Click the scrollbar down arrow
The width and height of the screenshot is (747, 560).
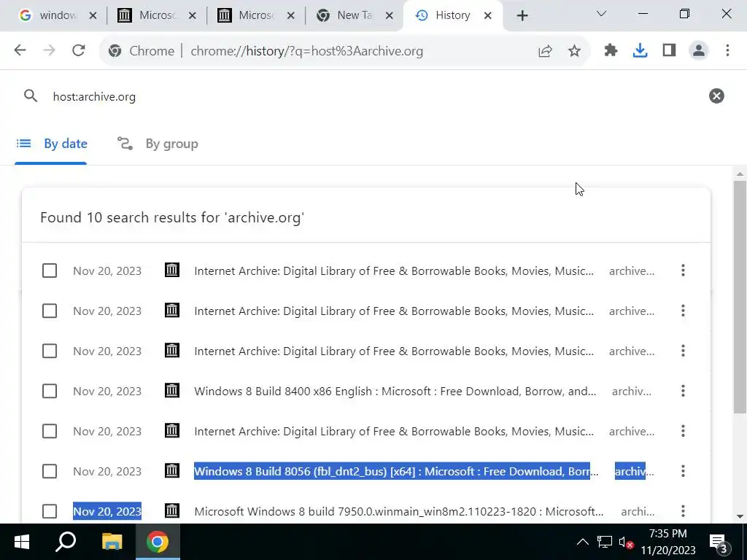coord(740,516)
